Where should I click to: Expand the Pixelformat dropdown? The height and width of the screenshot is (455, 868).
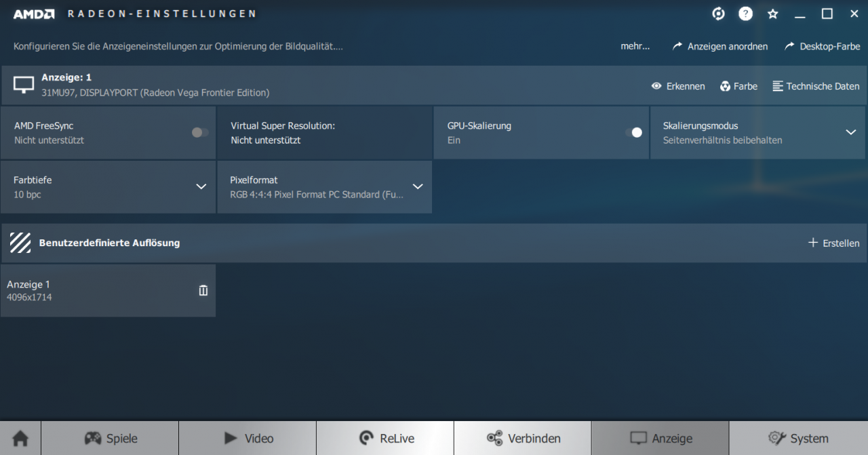(x=418, y=186)
